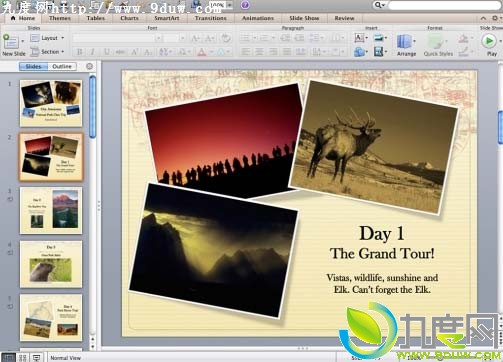Screen dimensions: 503x362
Task: Insert a bulleted list
Action: (247, 38)
